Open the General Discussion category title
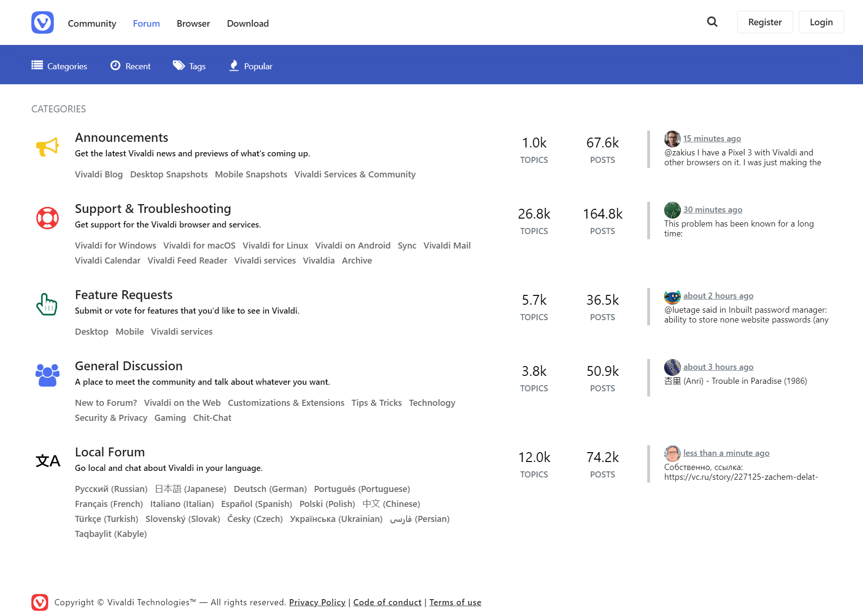Image resolution: width=863 pixels, height=616 pixels. point(129,366)
